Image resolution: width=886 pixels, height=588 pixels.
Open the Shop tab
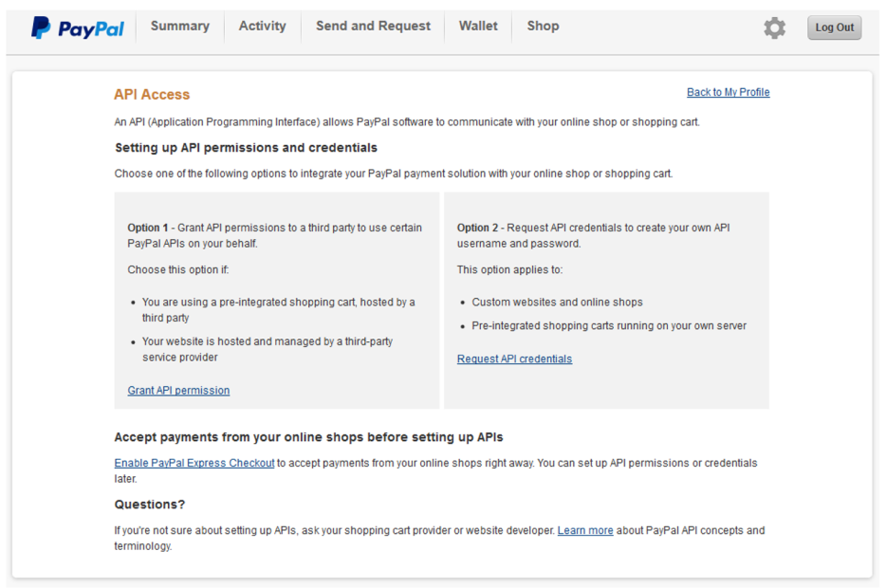[x=543, y=26]
